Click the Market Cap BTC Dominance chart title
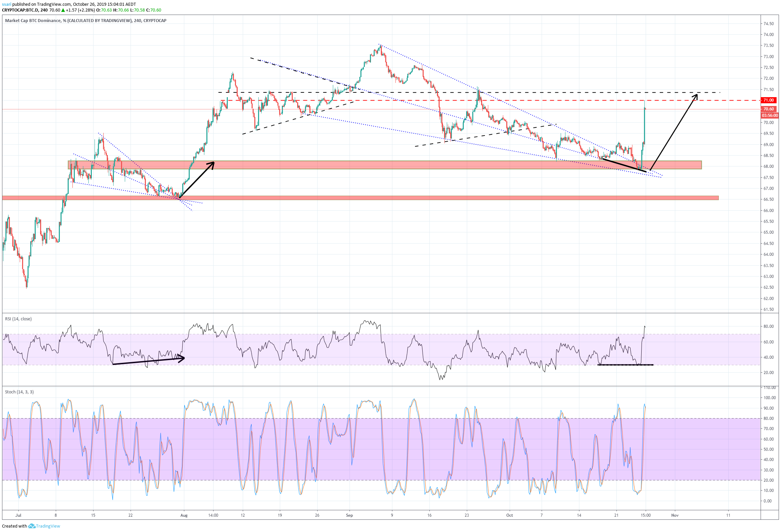Screen dimensions: 781x532 pos(86,20)
